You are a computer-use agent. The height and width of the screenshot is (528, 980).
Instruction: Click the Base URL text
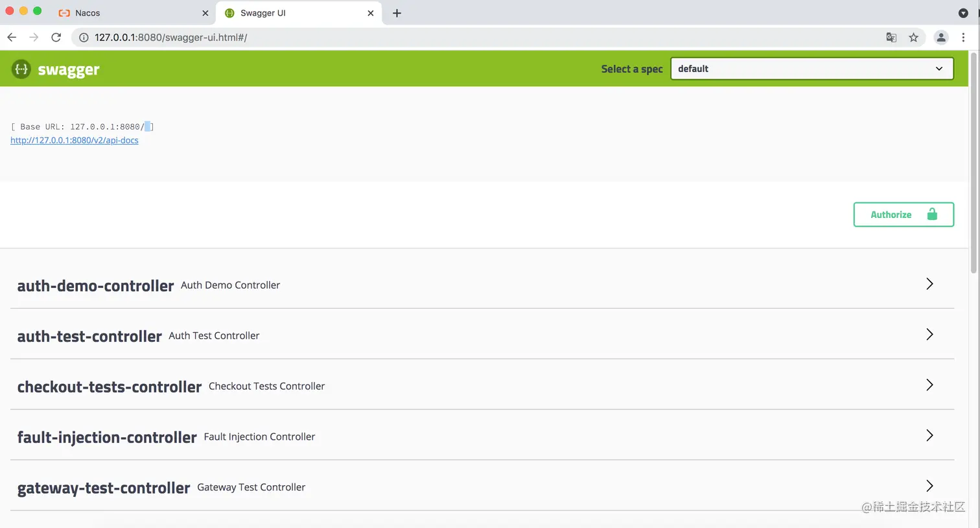click(x=82, y=126)
